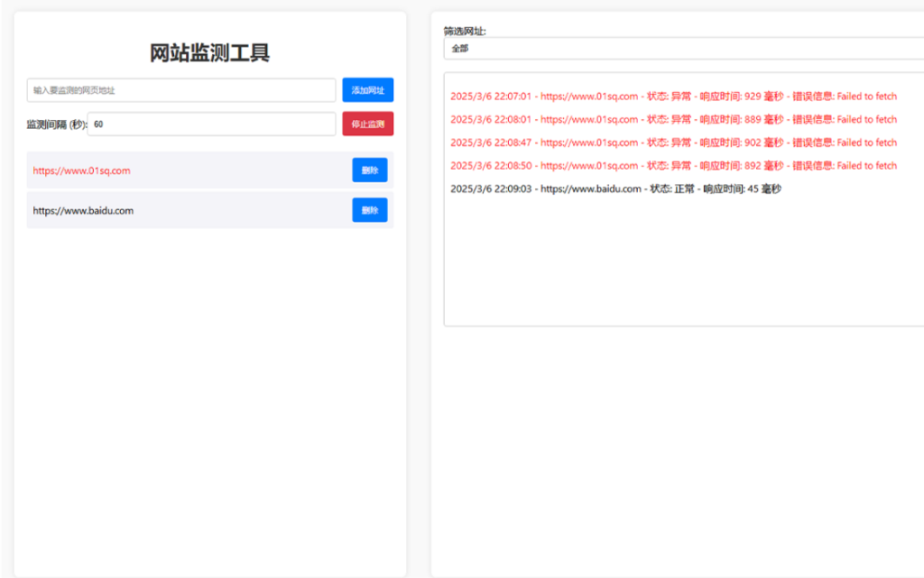The image size is (924, 578).
Task: Click the 22:07:01 error log entry
Action: click(672, 96)
